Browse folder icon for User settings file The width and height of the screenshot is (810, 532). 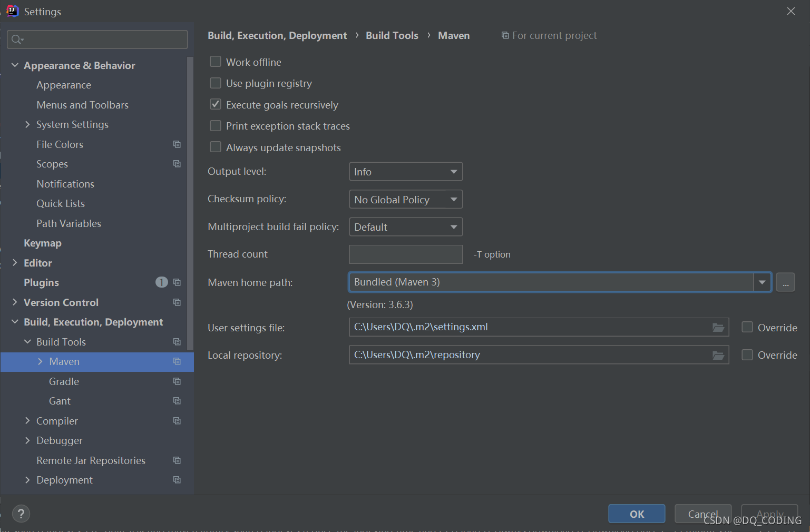coord(718,328)
